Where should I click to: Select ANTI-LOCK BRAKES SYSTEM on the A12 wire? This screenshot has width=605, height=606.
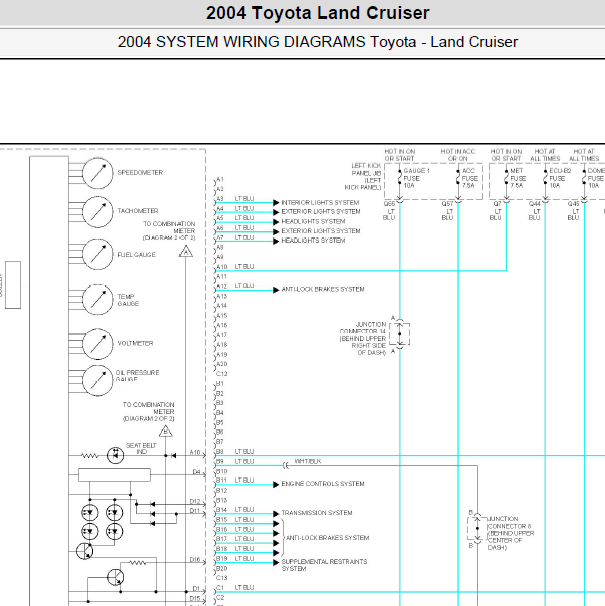(x=323, y=289)
